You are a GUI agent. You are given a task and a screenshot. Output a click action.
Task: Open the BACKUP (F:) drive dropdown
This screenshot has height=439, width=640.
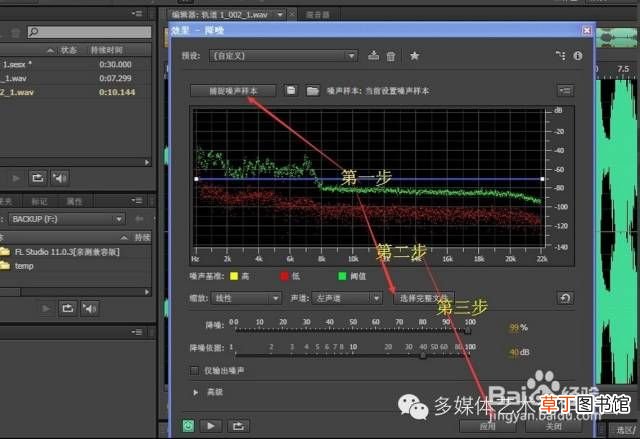pyautogui.click(x=67, y=219)
